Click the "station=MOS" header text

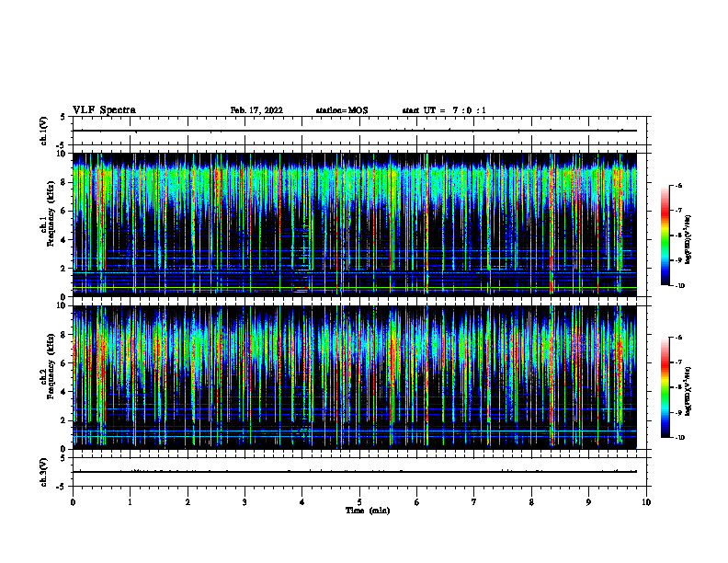pyautogui.click(x=342, y=110)
